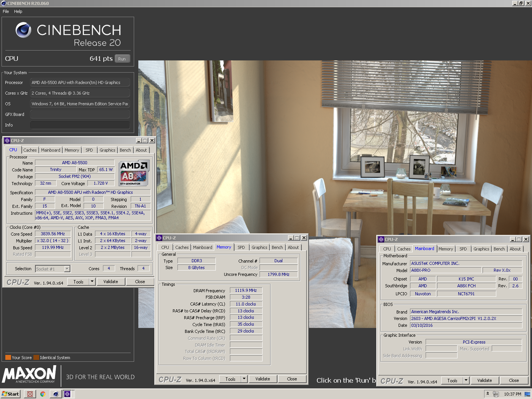Switch to the Mainboard tab in the CPU-Z CPU window
The height and width of the screenshot is (399, 532).
pyautogui.click(x=51, y=150)
